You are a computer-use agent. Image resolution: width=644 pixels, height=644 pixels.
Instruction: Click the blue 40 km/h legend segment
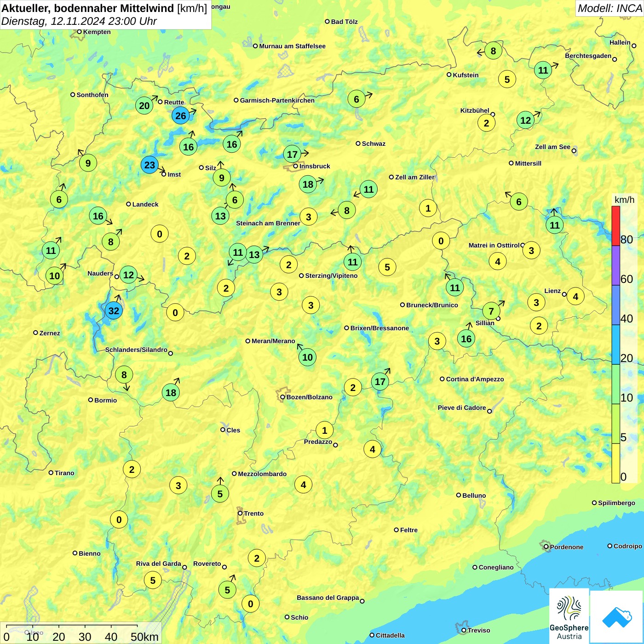(x=615, y=305)
